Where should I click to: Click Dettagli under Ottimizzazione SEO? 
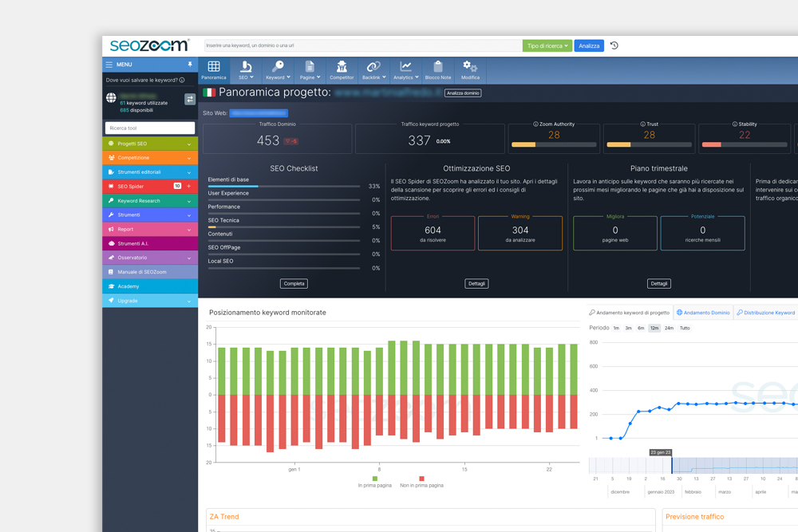click(x=476, y=284)
